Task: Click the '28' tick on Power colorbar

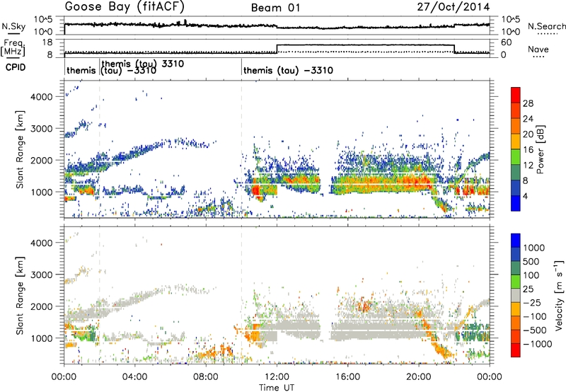Action: click(x=528, y=103)
